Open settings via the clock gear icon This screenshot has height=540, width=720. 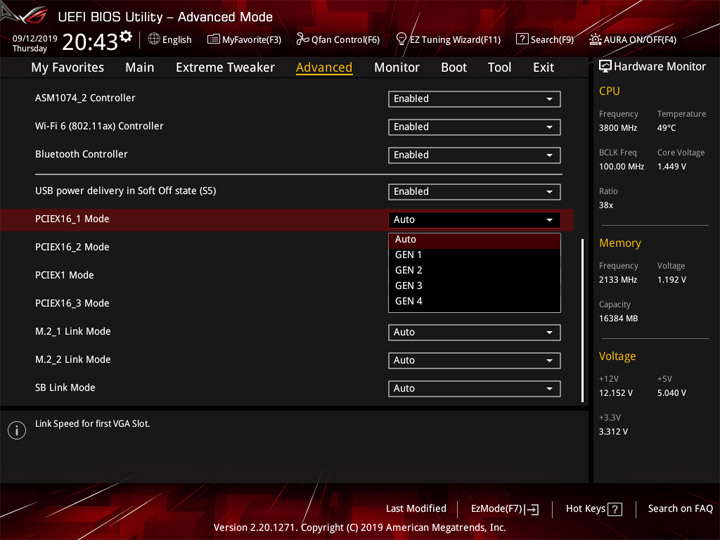[126, 36]
